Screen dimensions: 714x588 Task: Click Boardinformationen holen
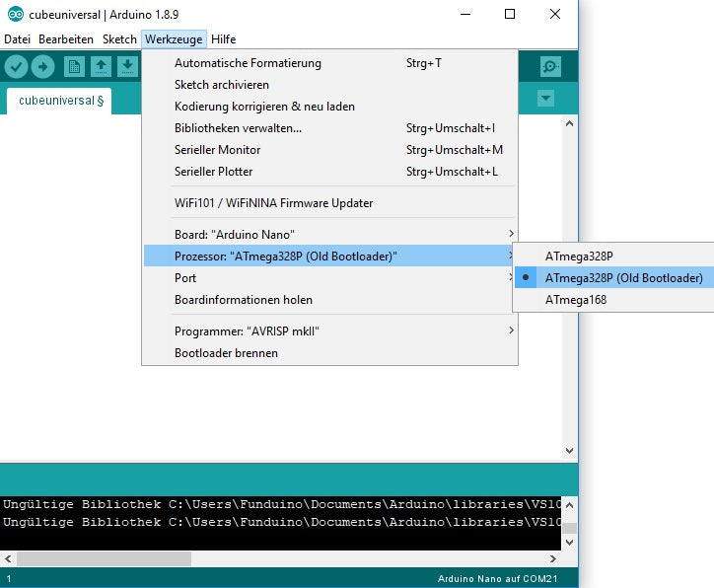point(329,300)
